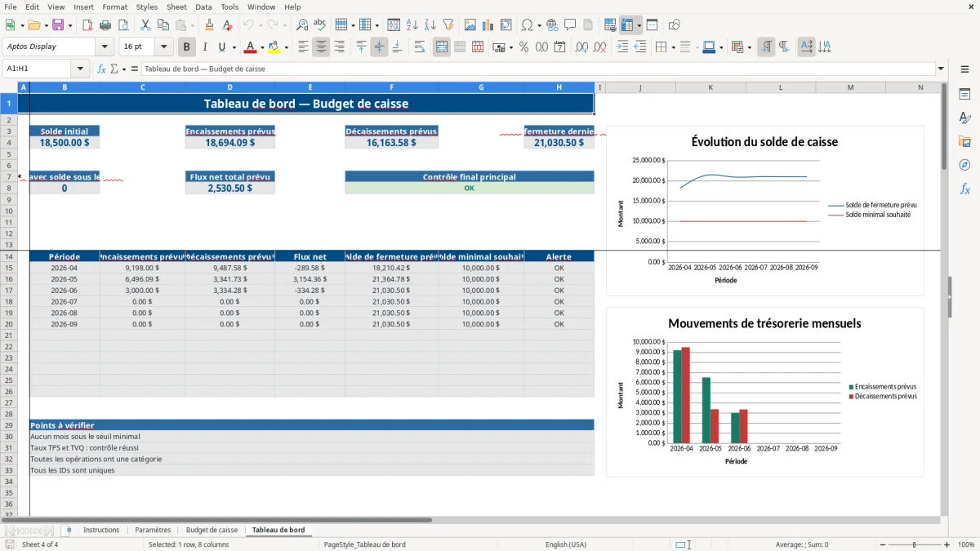Open the File menu
This screenshot has width=980, height=551.
pyautogui.click(x=11, y=7)
